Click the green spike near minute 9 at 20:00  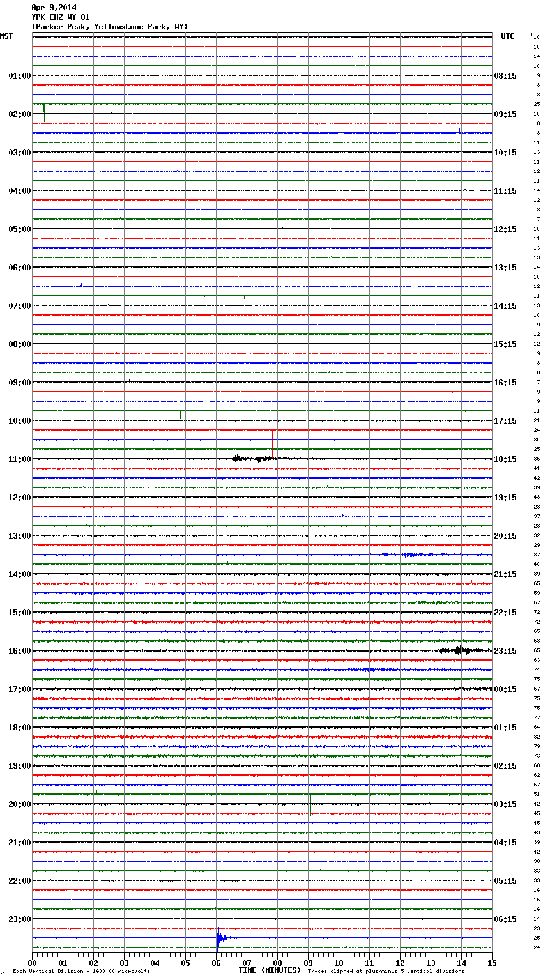click(x=310, y=805)
